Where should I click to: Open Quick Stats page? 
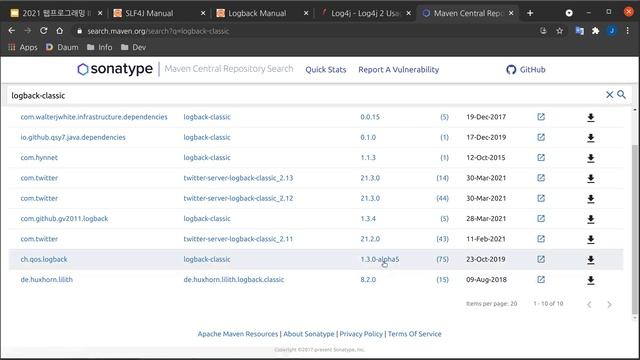[326, 69]
